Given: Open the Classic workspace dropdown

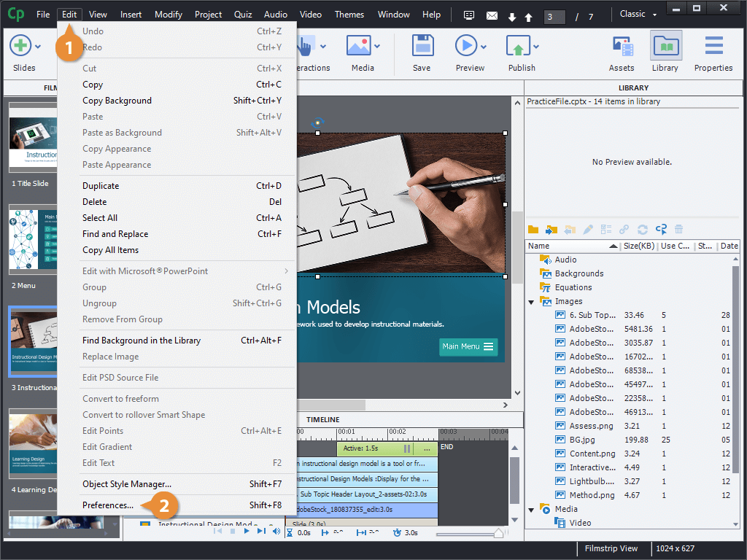Looking at the screenshot, I should pyautogui.click(x=638, y=15).
